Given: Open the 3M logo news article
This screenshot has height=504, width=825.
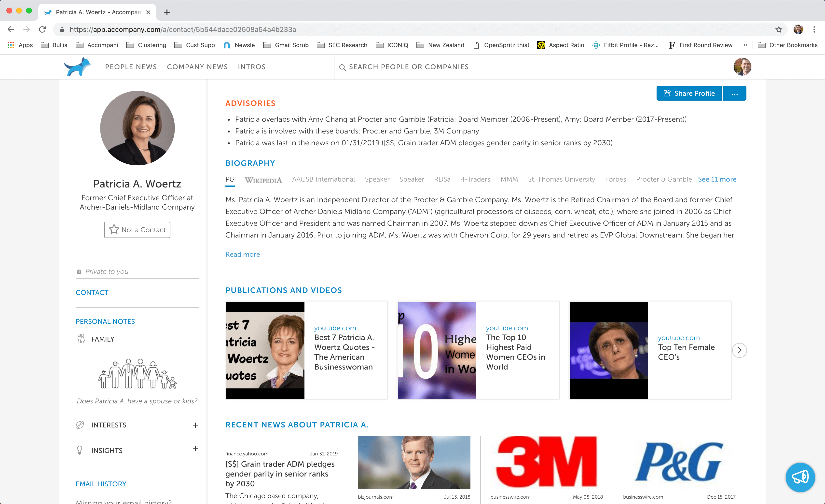Looking at the screenshot, I should point(546,462).
